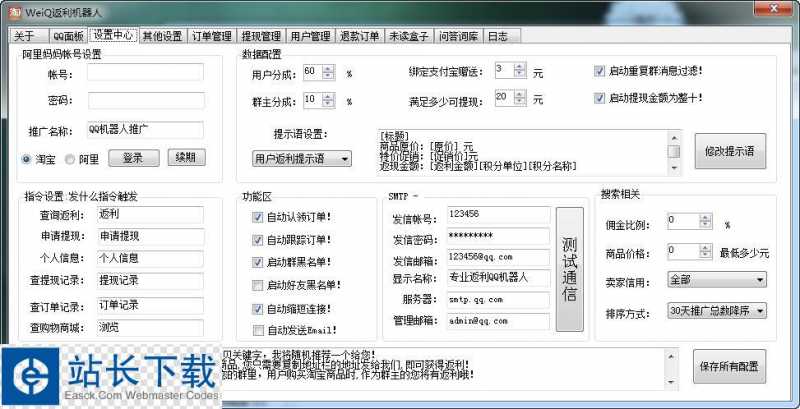Open the 关于 tab
800x409 pixels.
[29, 36]
